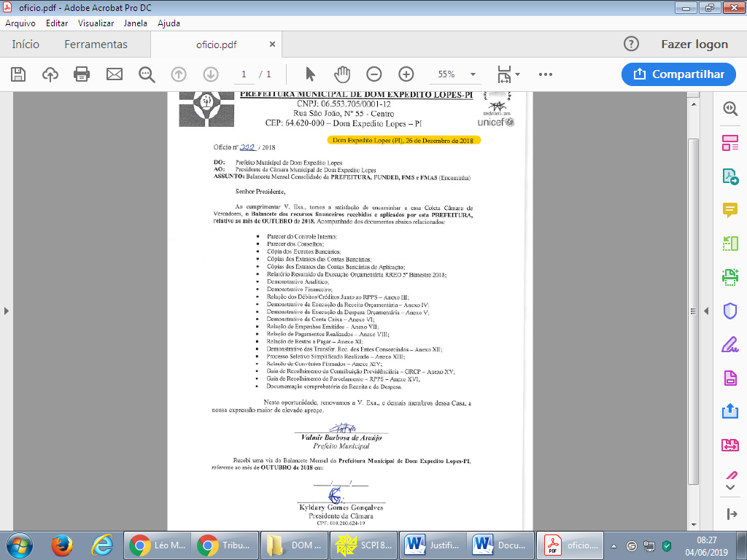747x560 pixels.
Task: Activate the arrow selection tool
Action: coord(310,74)
